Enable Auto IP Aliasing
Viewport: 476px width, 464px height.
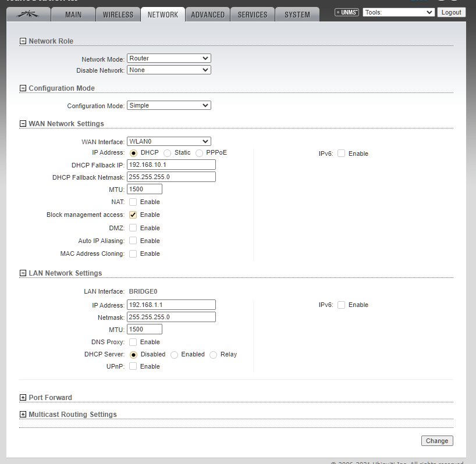[x=133, y=241]
